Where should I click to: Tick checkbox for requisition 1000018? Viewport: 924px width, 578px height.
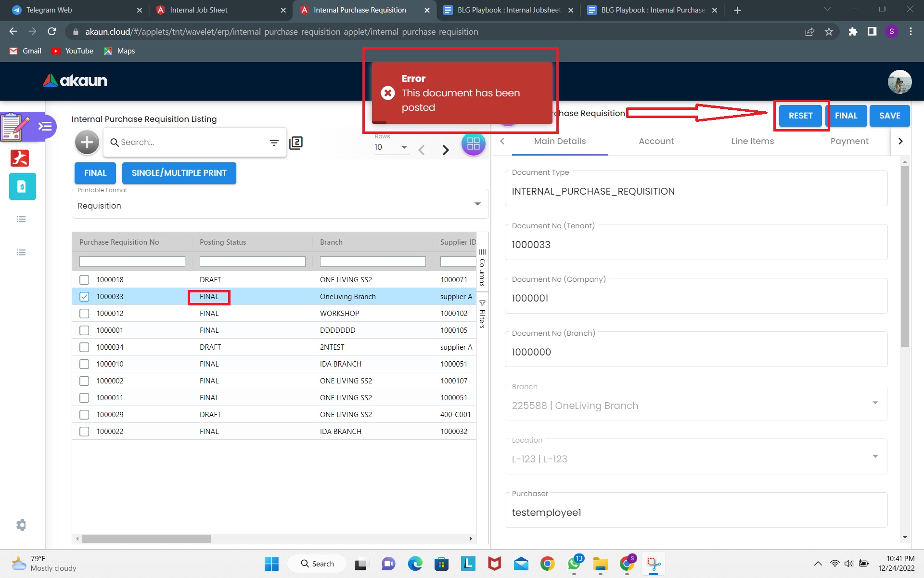[84, 280]
